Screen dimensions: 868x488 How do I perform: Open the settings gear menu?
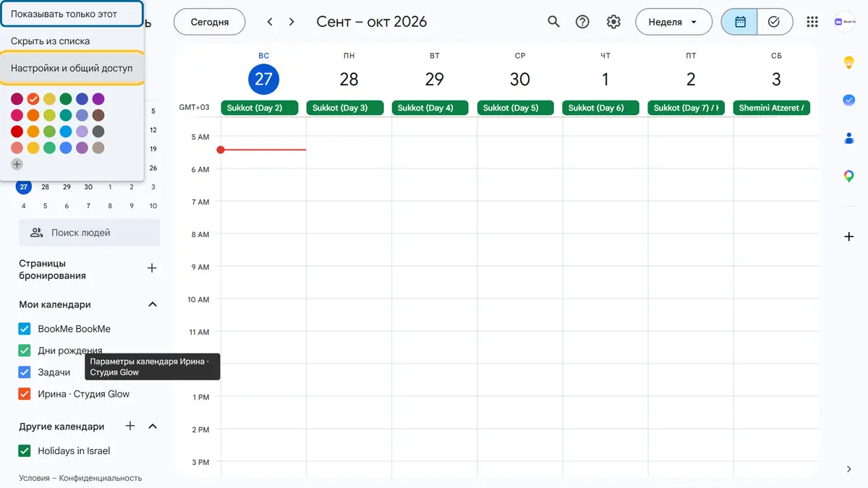pyautogui.click(x=613, y=22)
